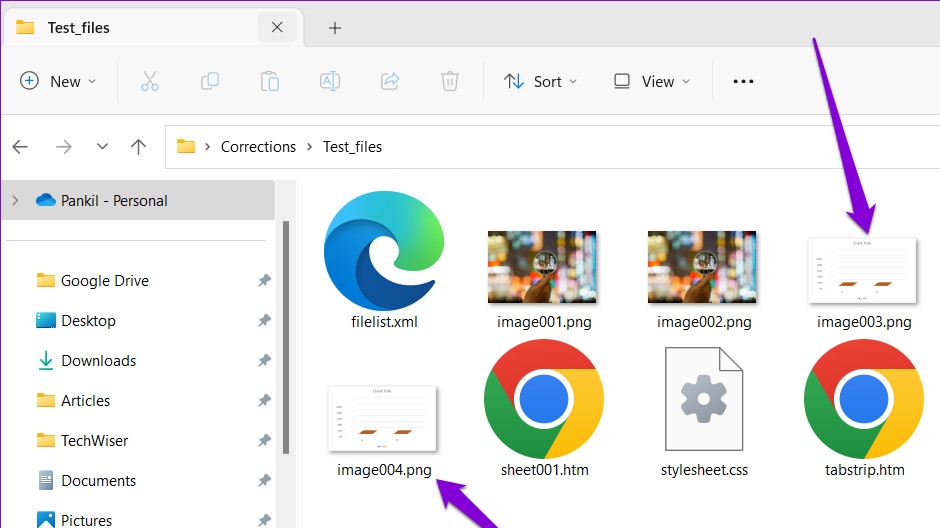The height and width of the screenshot is (528, 940).
Task: Select the filelist.xml Edge icon
Action: (384, 251)
